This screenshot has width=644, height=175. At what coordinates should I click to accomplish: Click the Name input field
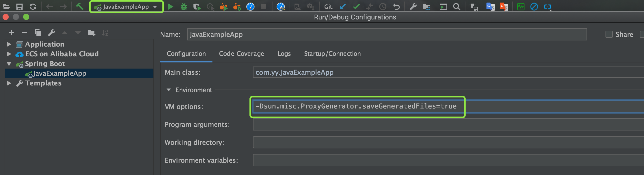pos(387,34)
